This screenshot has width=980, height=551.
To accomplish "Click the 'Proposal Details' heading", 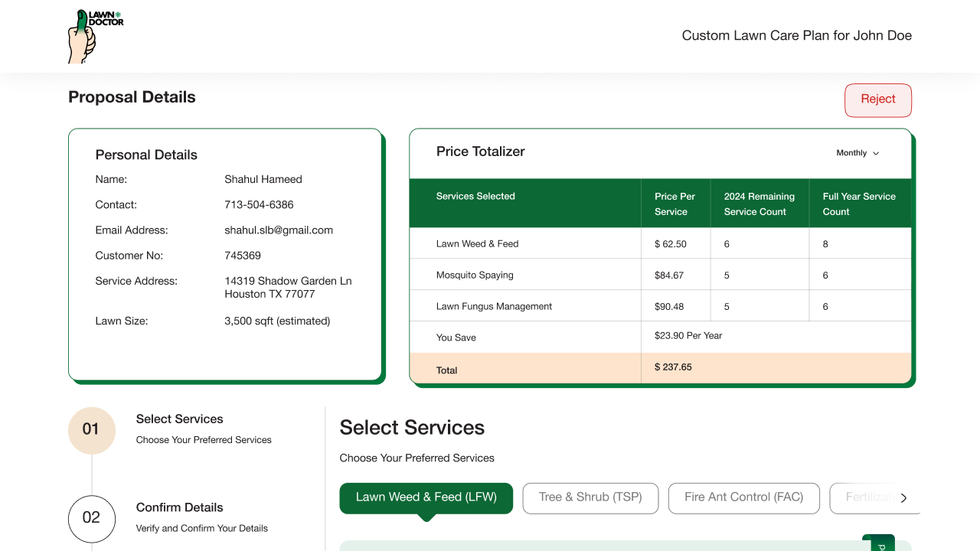I will pyautogui.click(x=132, y=97).
